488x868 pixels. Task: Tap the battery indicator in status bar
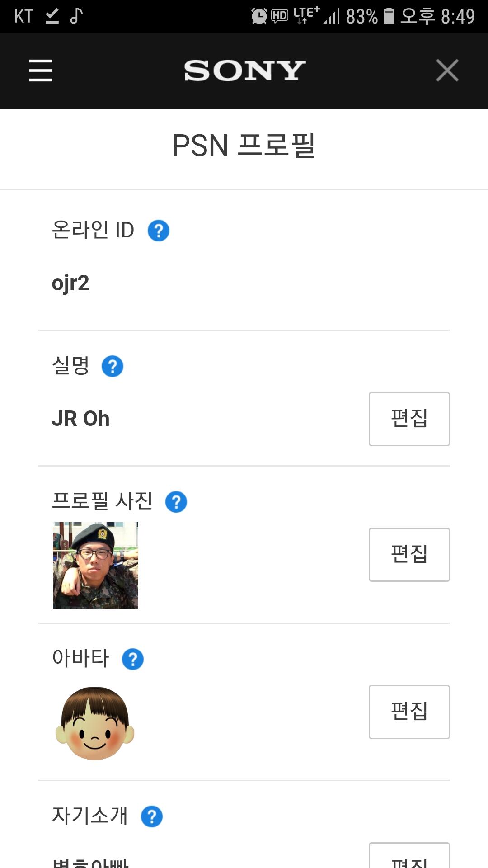[x=389, y=16]
